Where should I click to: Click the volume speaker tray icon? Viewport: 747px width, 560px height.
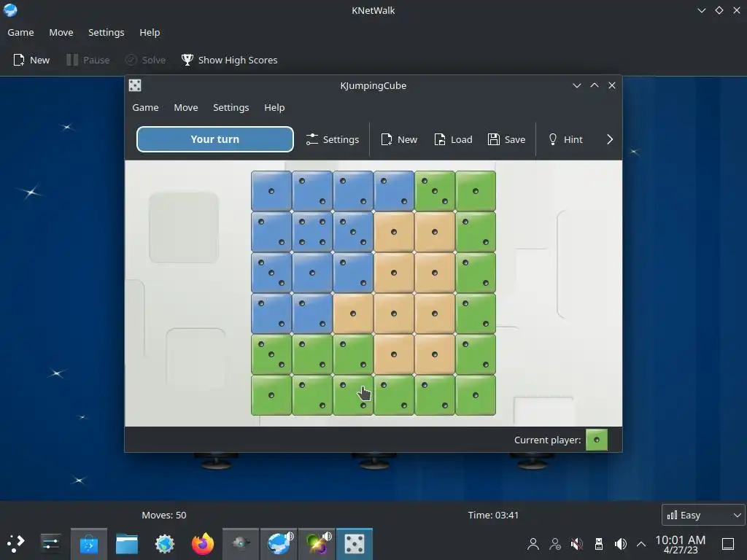click(x=620, y=544)
